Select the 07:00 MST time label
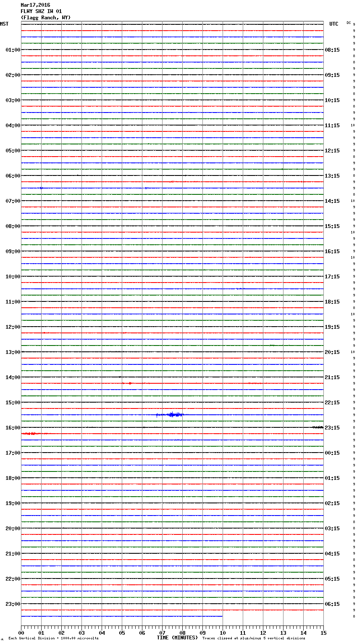Screen dimensions: 357x644 [x=13, y=201]
